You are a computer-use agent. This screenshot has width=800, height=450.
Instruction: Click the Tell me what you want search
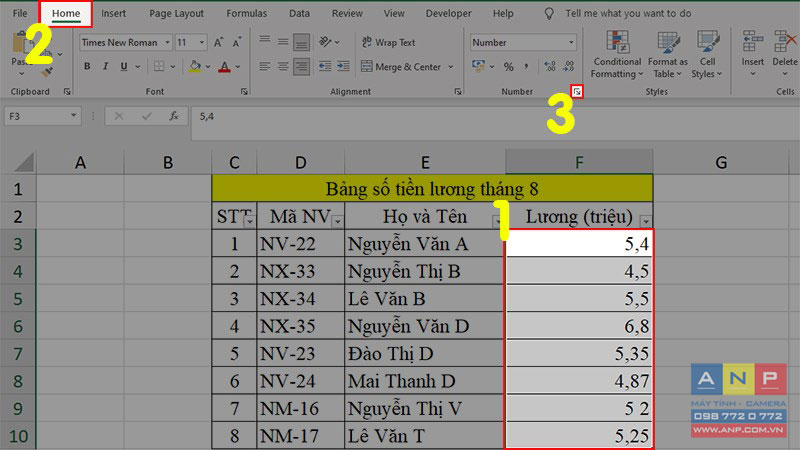click(628, 13)
